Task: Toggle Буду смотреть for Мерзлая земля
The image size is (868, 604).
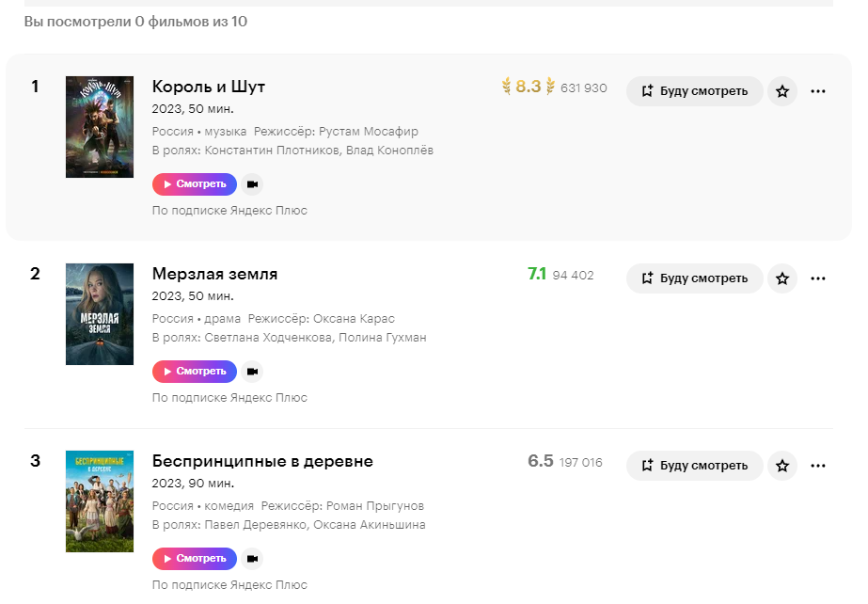Action: pos(694,278)
